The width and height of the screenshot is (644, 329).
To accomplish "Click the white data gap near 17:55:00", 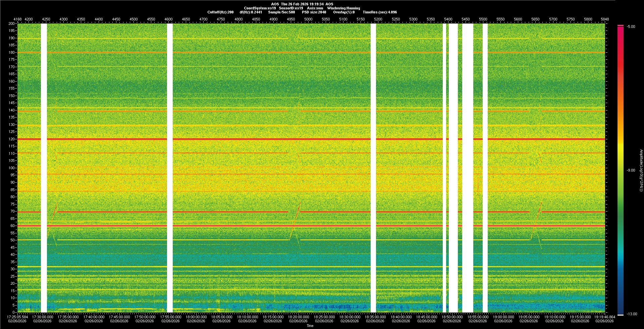I will (x=170, y=168).
